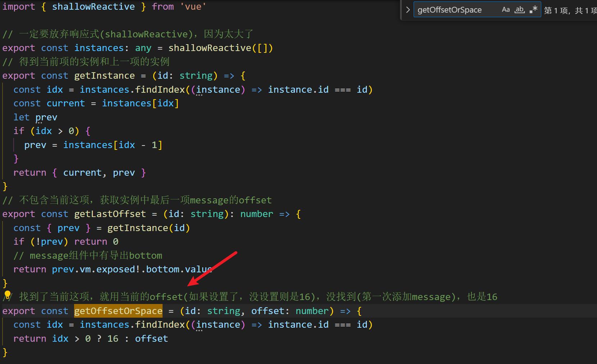The image size is (597, 364).
Task: Click the getInstance function name
Action: [104, 75]
